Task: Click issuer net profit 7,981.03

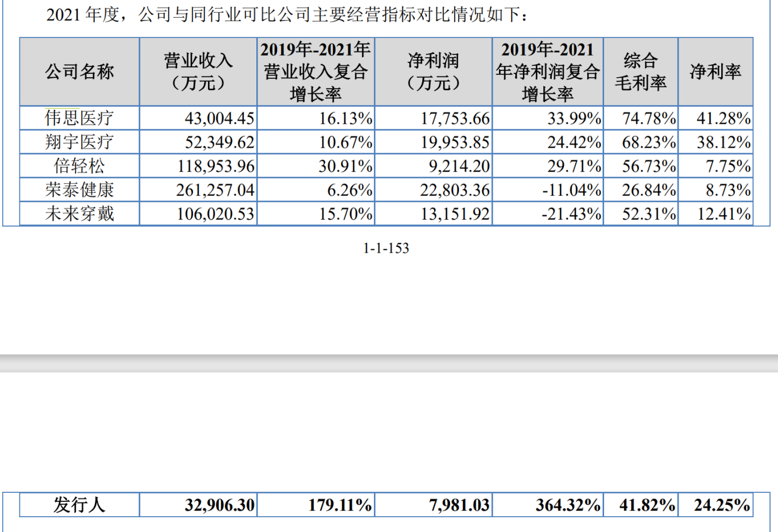Action: tap(459, 505)
